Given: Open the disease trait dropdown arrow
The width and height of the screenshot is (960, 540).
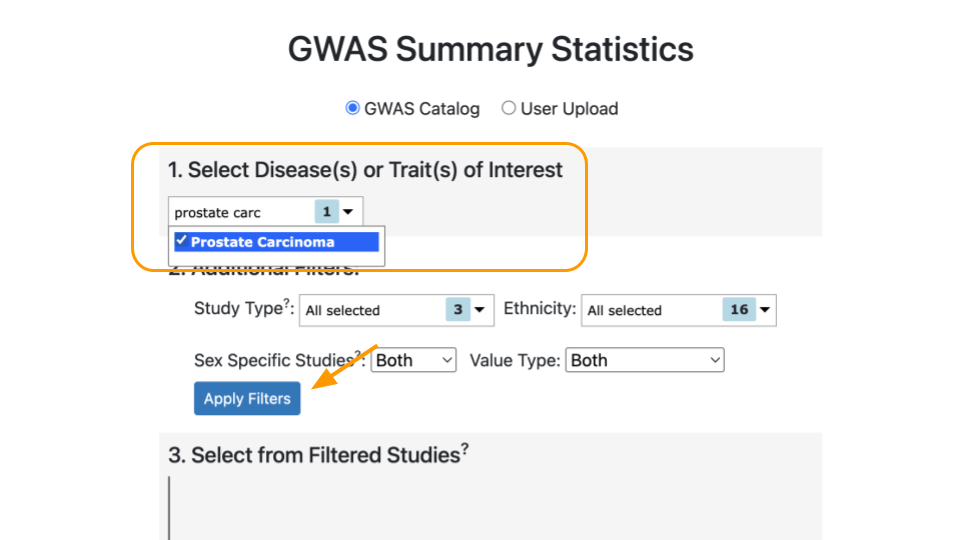Looking at the screenshot, I should pos(348,212).
